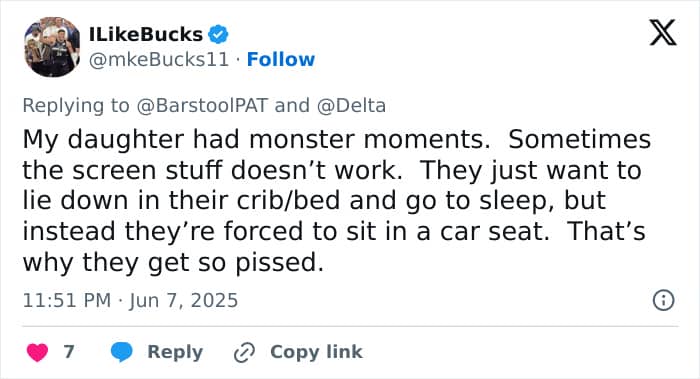Click the blue reply speech bubble icon
The image size is (700, 379).
pos(121,352)
